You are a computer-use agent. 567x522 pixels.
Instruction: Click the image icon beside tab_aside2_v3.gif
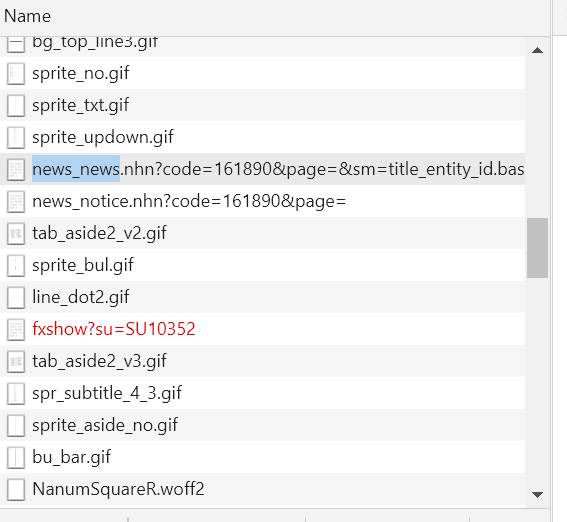point(16,361)
